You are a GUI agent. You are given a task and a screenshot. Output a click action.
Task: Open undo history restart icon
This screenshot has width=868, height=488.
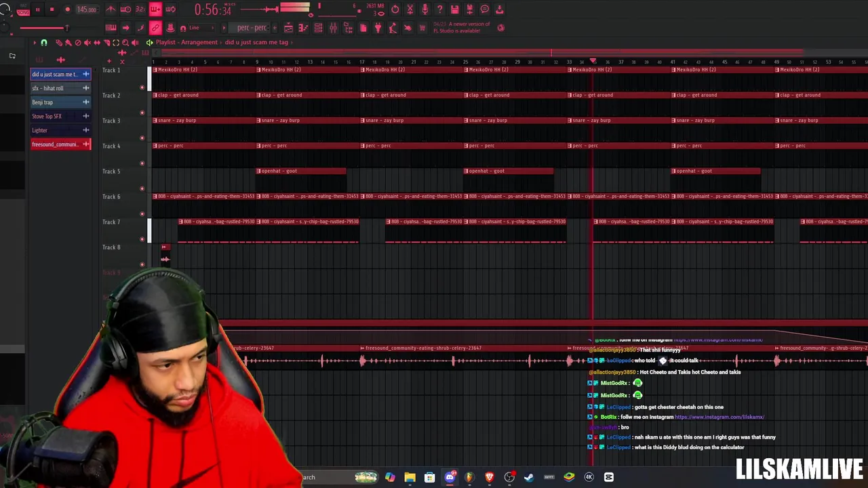(395, 9)
